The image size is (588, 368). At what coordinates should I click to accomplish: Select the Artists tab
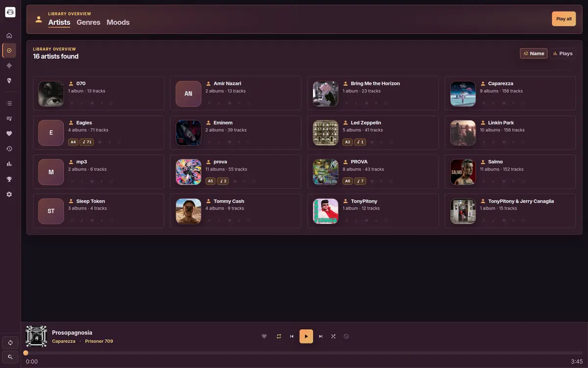click(x=59, y=22)
